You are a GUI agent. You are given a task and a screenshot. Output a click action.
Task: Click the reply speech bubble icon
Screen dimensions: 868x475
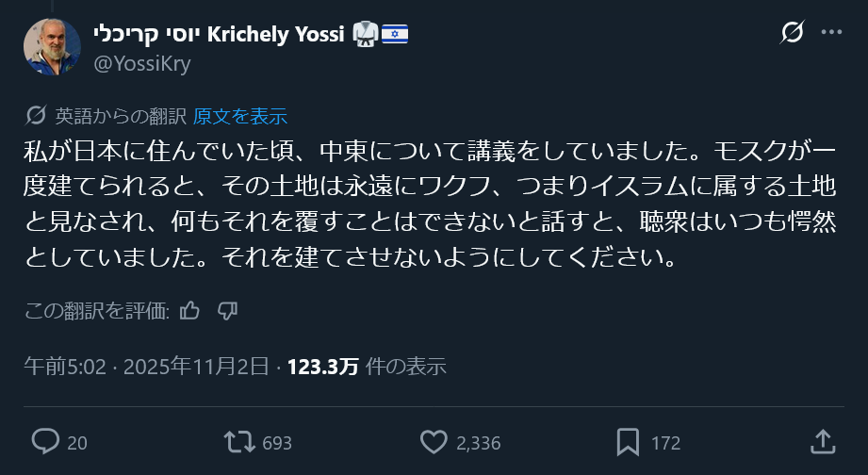[x=45, y=441]
